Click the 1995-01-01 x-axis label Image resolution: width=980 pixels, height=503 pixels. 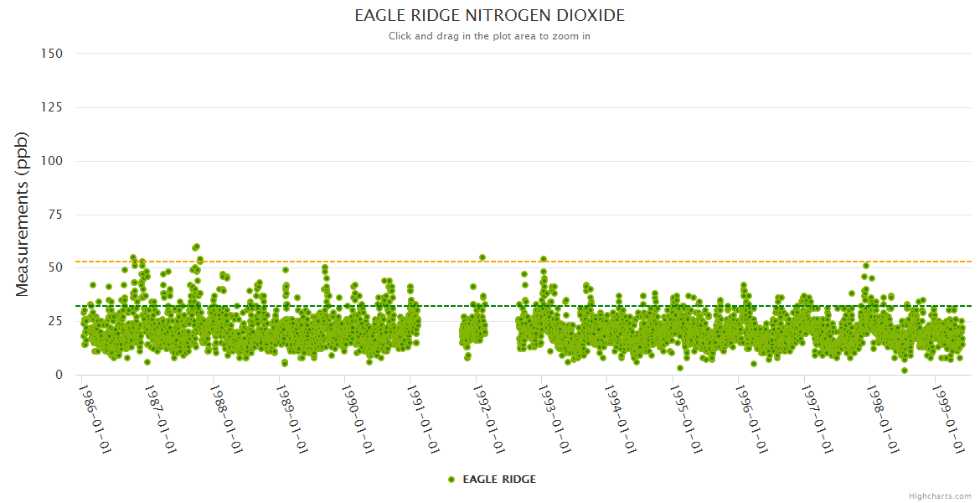[686, 416]
